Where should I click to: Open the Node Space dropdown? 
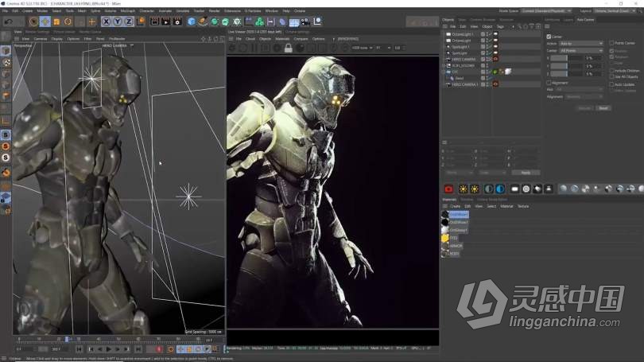[547, 10]
